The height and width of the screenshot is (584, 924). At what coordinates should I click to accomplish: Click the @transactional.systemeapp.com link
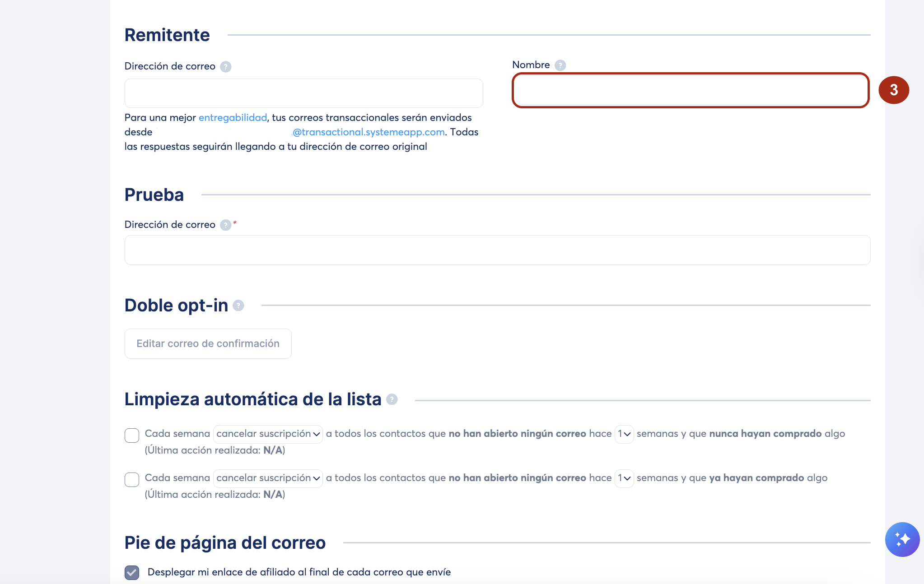[x=369, y=132]
